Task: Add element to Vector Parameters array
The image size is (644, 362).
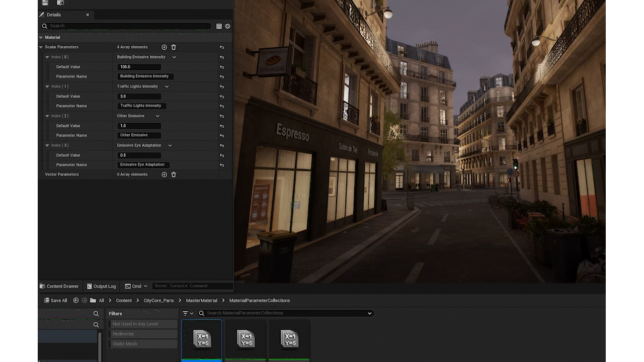Action: click(x=164, y=174)
